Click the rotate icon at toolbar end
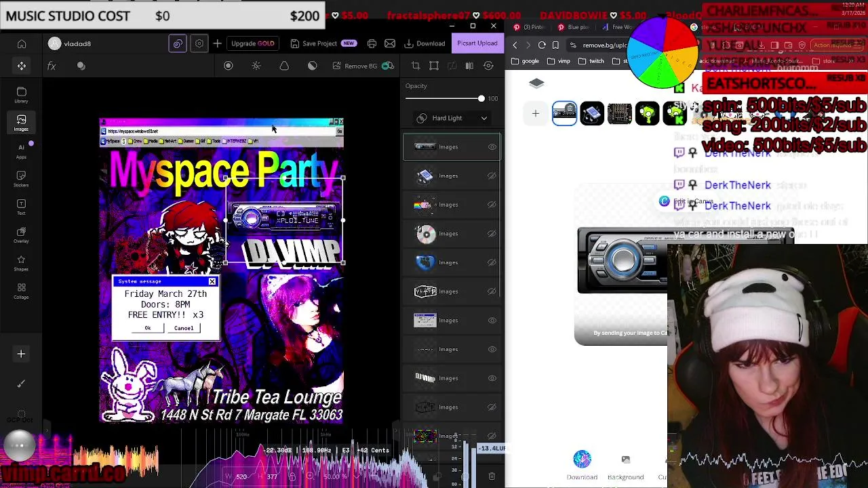 (489, 66)
